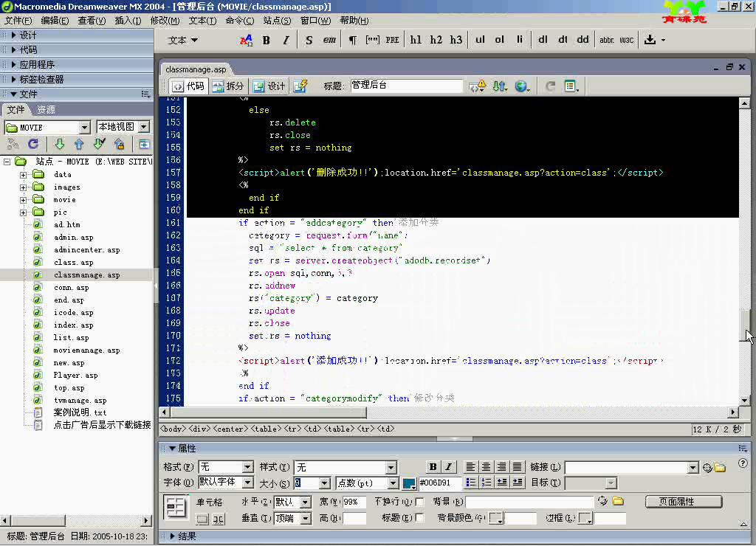756x546 pixels.
Task: Toggle Bold in the Properties panel
Action: pyautogui.click(x=433, y=466)
